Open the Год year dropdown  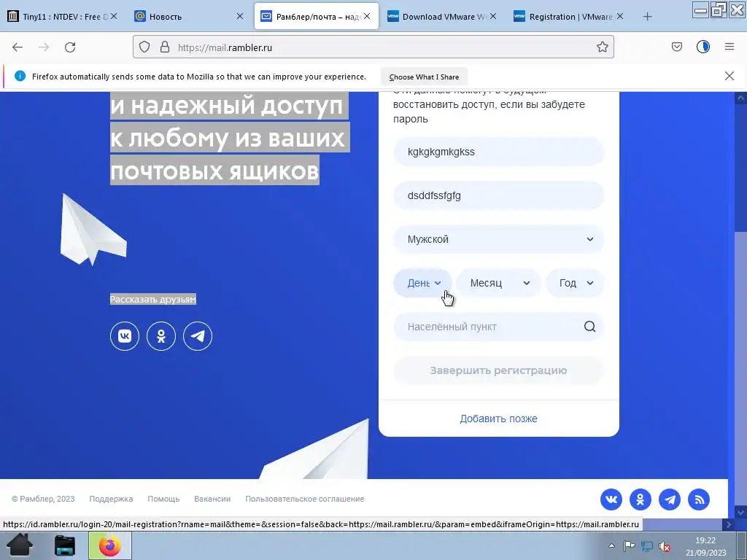[575, 283]
